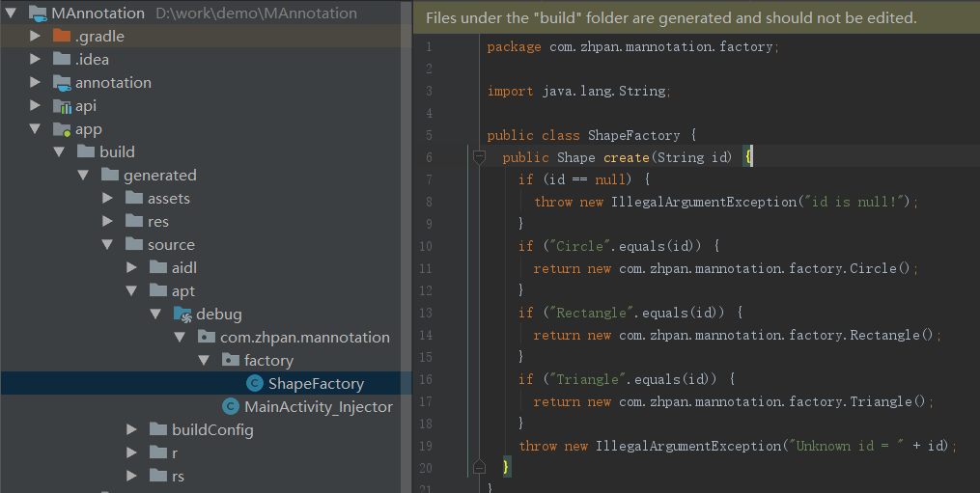Fold the create method at line 6

[479, 157]
